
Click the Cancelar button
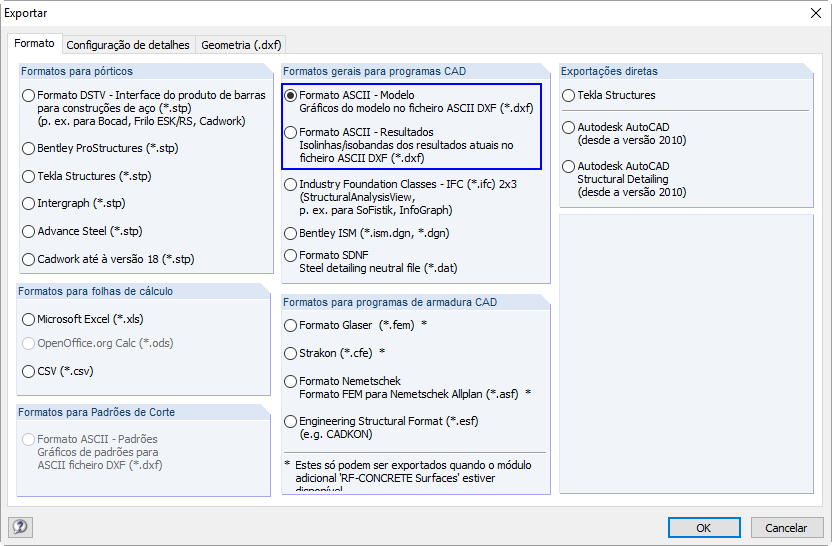tap(785, 527)
